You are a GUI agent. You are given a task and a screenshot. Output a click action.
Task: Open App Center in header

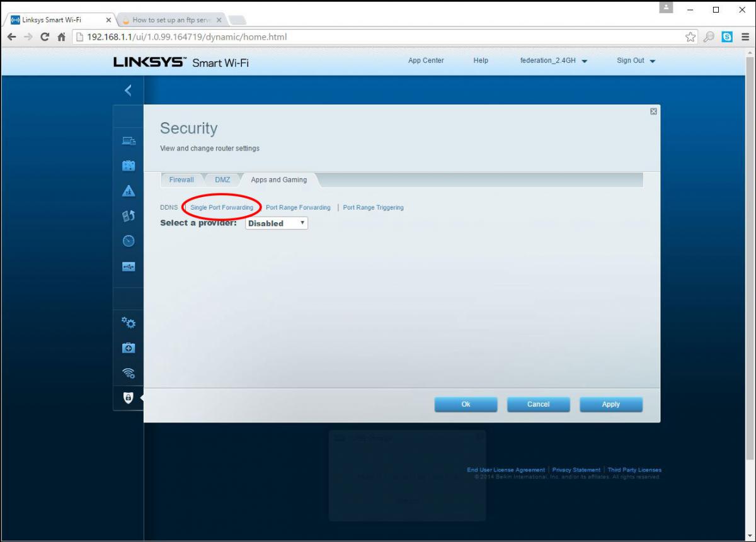pyautogui.click(x=426, y=60)
